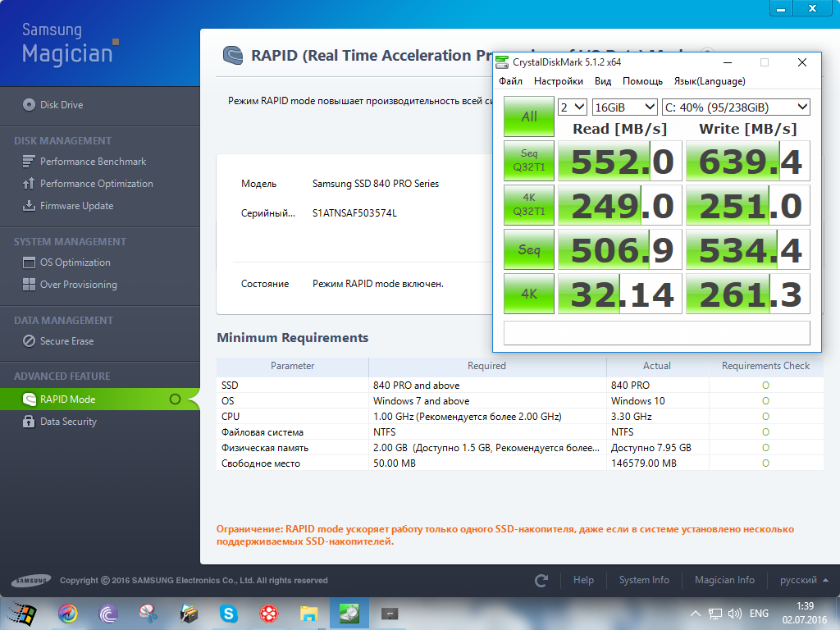Open the Файл menu

click(510, 81)
